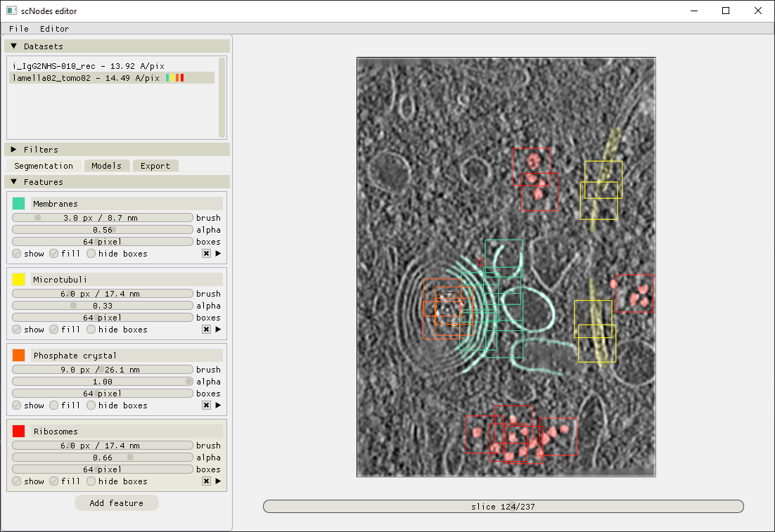Delete the Membranes feature with its X icon
This screenshot has height=532, width=775.
(207, 254)
